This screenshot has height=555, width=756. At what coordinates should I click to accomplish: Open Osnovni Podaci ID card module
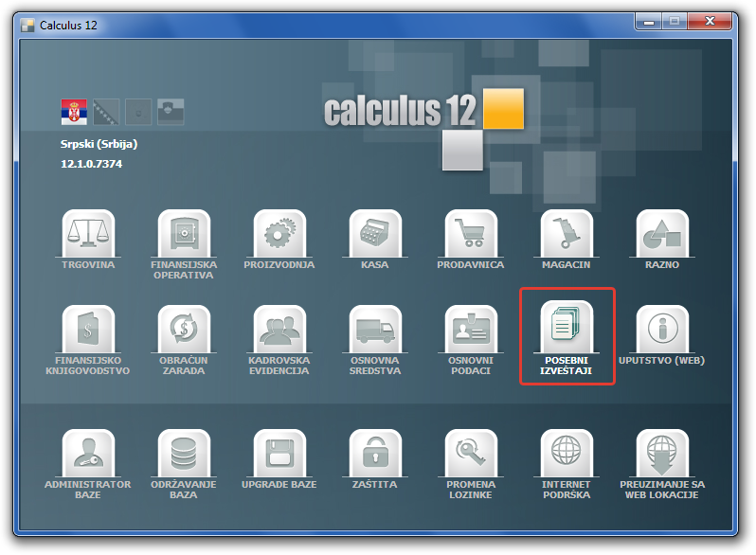point(471,330)
